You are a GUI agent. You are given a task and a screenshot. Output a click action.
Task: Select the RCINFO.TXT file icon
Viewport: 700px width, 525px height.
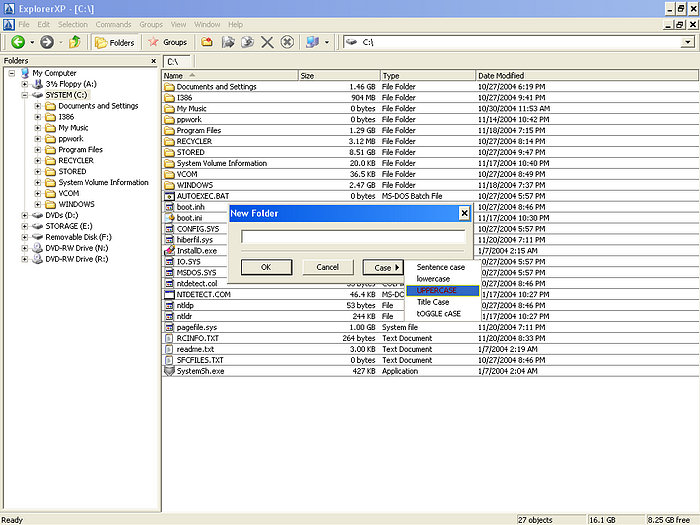click(169, 338)
